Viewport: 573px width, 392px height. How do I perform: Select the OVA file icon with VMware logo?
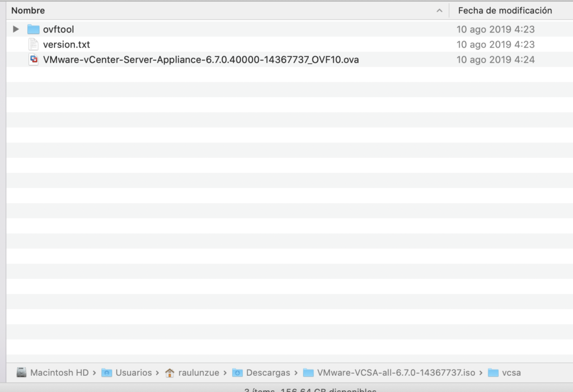pos(34,59)
